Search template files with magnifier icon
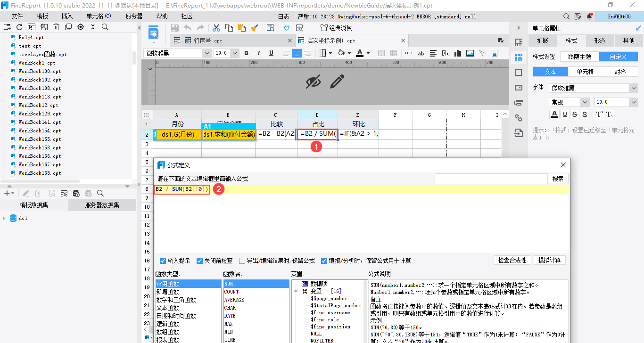This screenshot has width=644, height=343. [105, 27]
